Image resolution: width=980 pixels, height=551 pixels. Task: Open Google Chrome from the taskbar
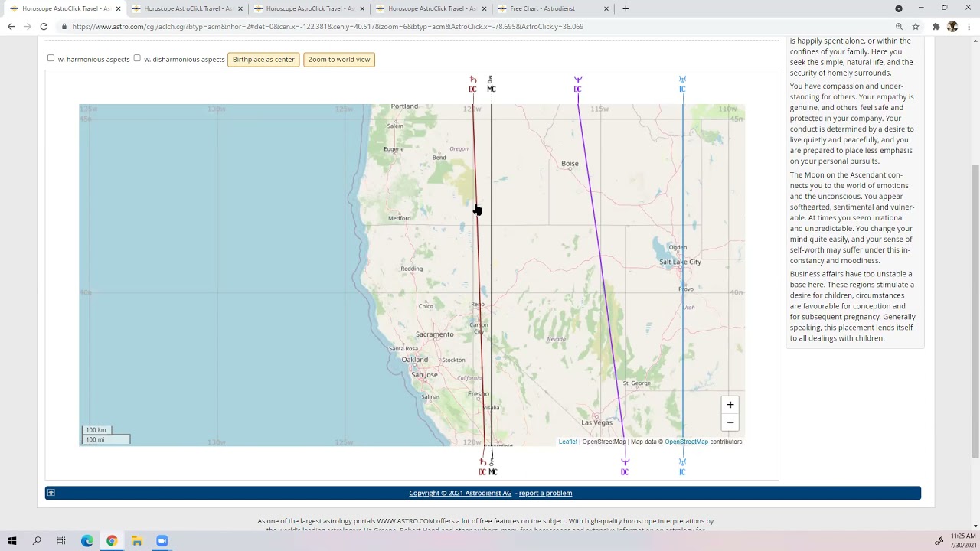click(x=112, y=541)
